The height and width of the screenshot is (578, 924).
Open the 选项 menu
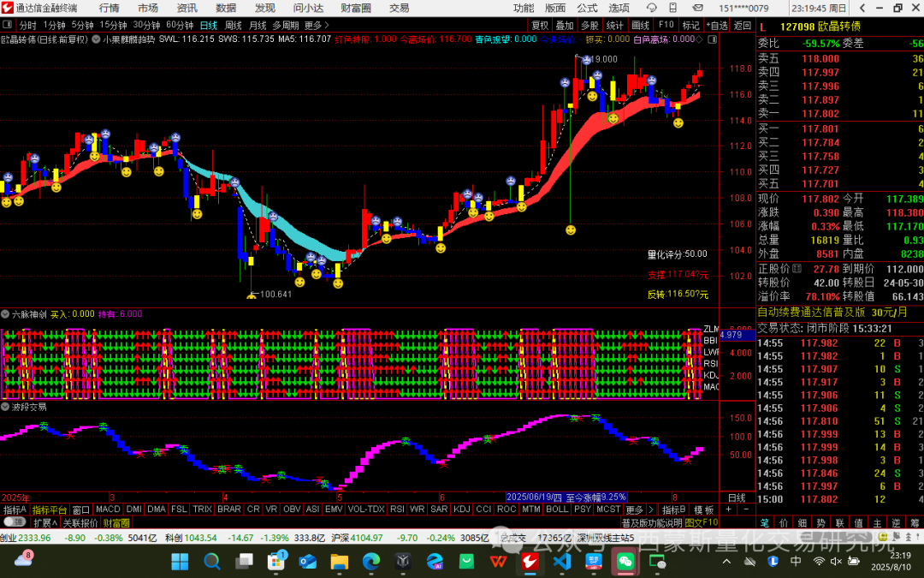[x=619, y=8]
